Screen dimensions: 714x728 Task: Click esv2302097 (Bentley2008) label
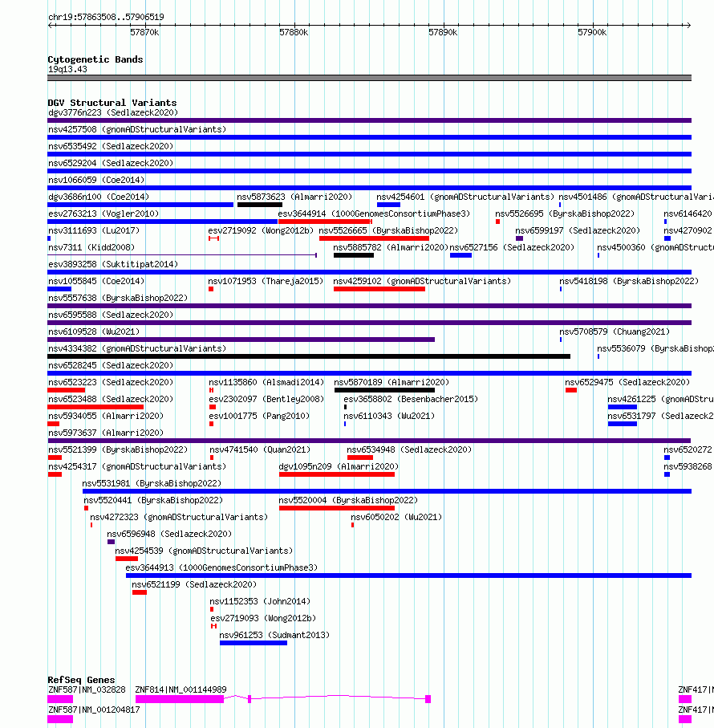(x=266, y=399)
